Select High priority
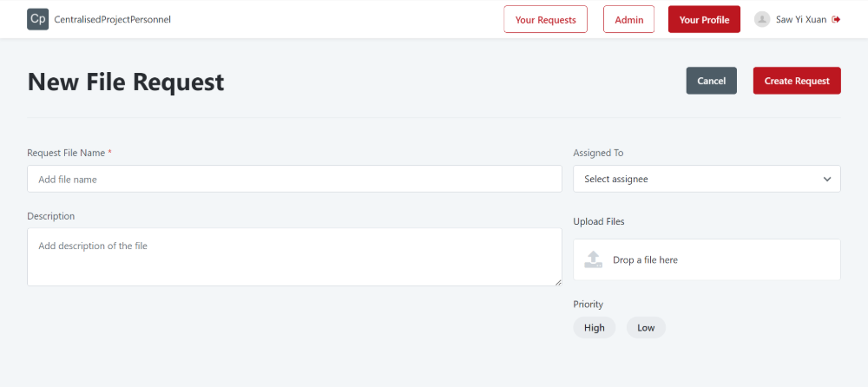The height and width of the screenshot is (387, 868). [594, 328]
